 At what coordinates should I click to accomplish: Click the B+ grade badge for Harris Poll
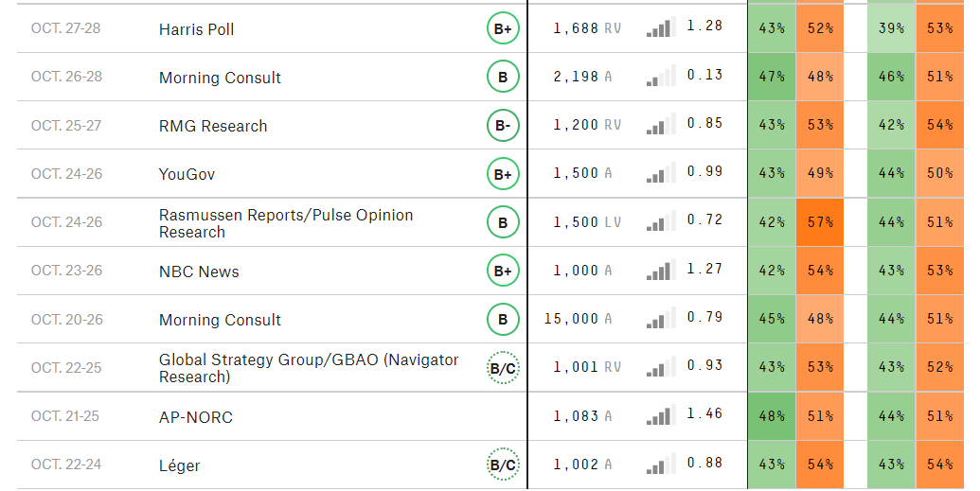pyautogui.click(x=503, y=28)
